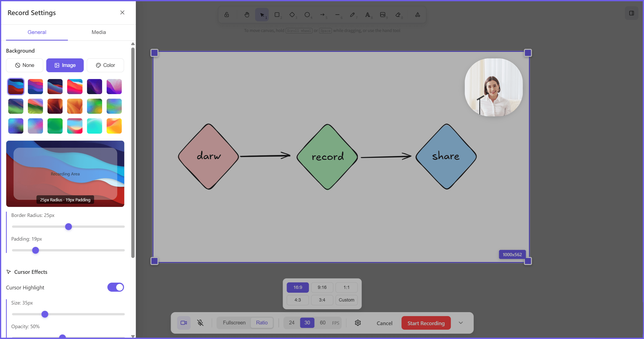The height and width of the screenshot is (339, 644).
Task: Choose the Text tool
Action: (367, 14)
